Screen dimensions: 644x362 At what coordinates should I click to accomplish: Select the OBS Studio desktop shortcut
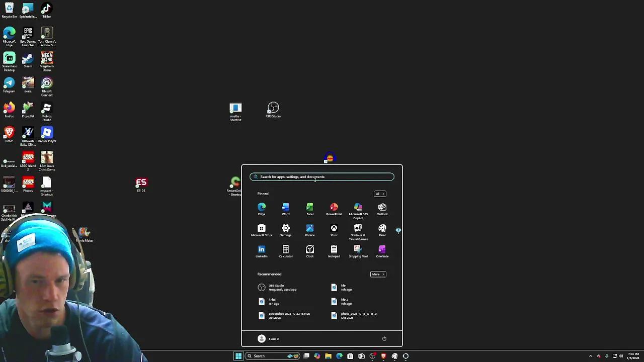pyautogui.click(x=273, y=110)
